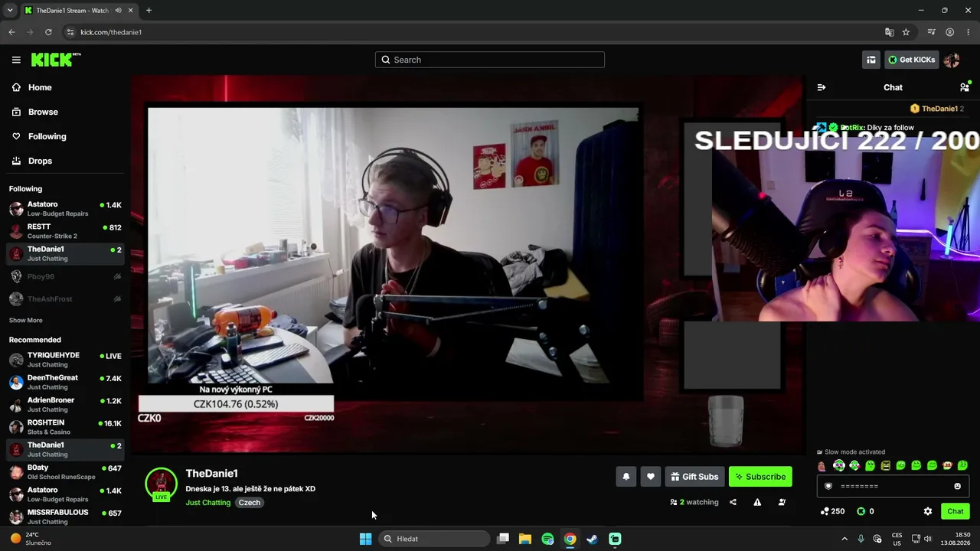Image resolution: width=980 pixels, height=551 pixels.
Task: Open offline TheAshFrost channel
Action: tap(64, 298)
